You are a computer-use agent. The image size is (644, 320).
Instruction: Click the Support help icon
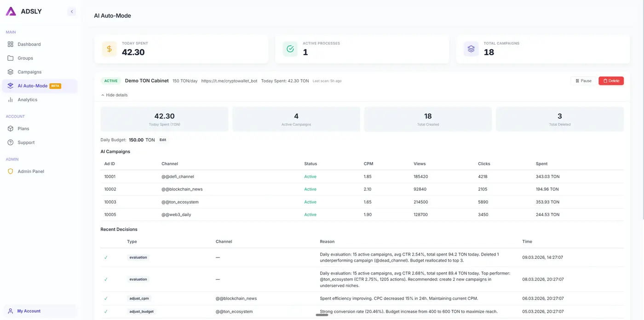(10, 142)
